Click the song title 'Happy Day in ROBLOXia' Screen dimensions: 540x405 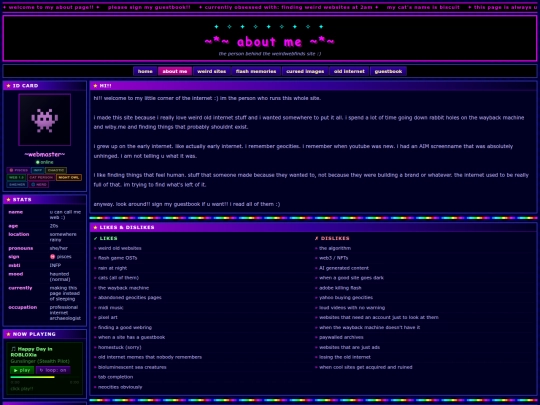31,352
